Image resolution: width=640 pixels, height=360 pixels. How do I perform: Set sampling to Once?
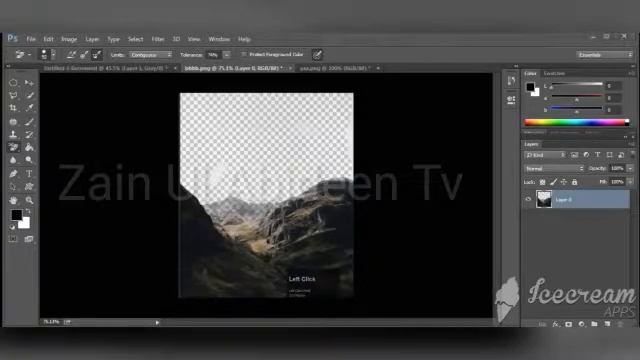(84, 55)
